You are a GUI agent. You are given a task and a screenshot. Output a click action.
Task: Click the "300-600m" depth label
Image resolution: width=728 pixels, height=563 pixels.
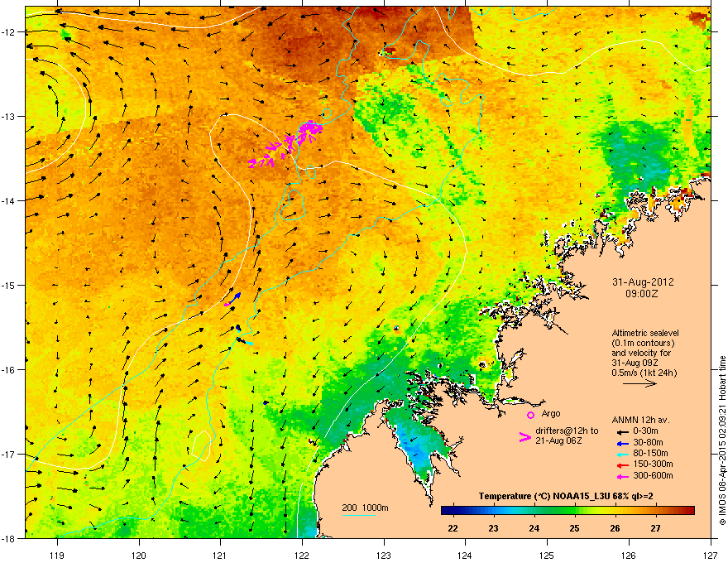[x=653, y=476]
